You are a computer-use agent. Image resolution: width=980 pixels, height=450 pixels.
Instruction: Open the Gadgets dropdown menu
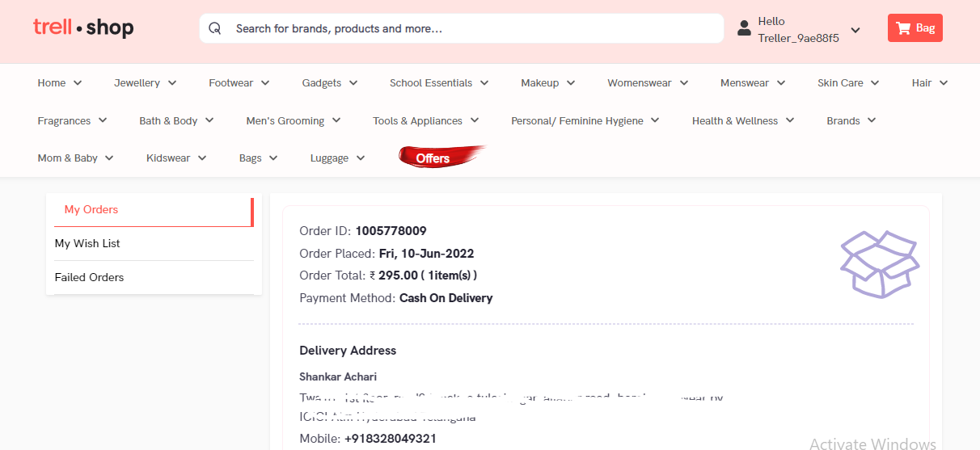(x=329, y=82)
